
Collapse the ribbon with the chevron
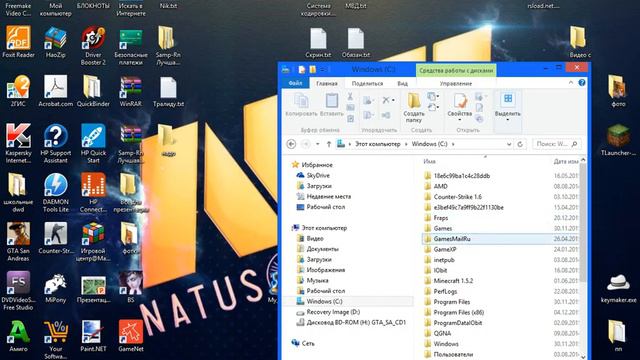point(571,83)
